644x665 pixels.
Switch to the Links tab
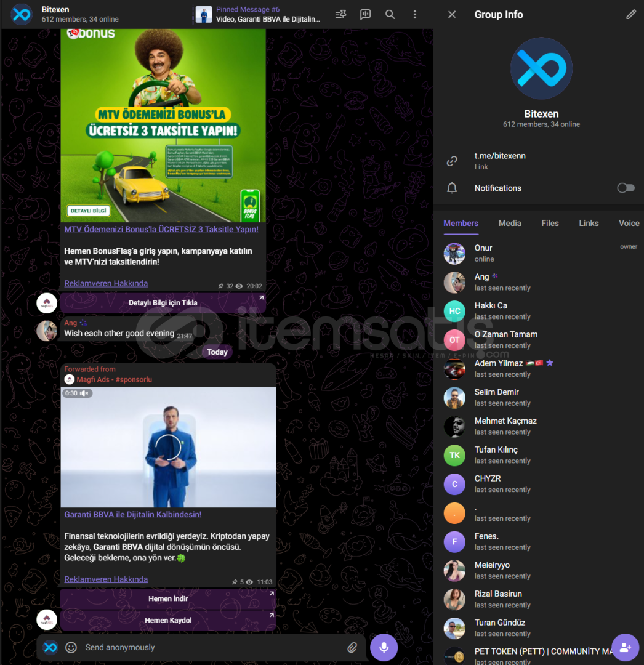[589, 223]
